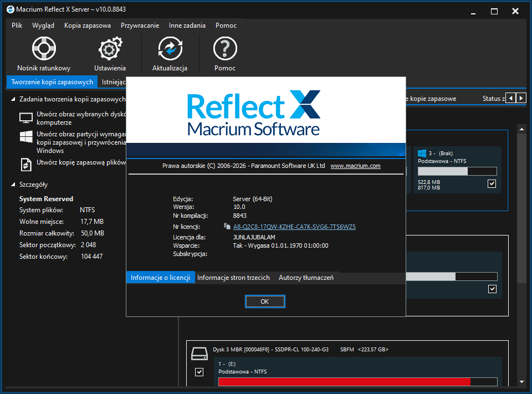
Task: Click the Windows logo partition image task icon
Action: tap(26, 137)
